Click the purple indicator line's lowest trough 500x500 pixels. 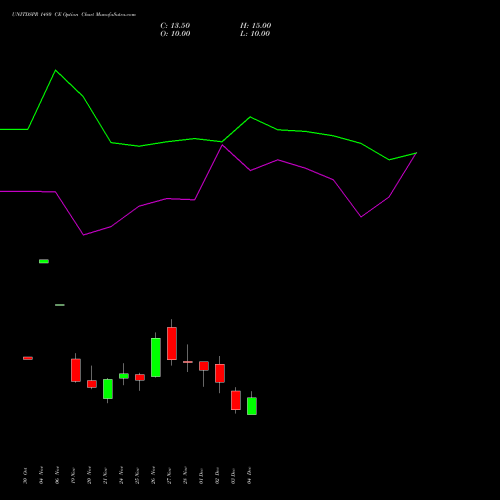pyautogui.click(x=83, y=235)
